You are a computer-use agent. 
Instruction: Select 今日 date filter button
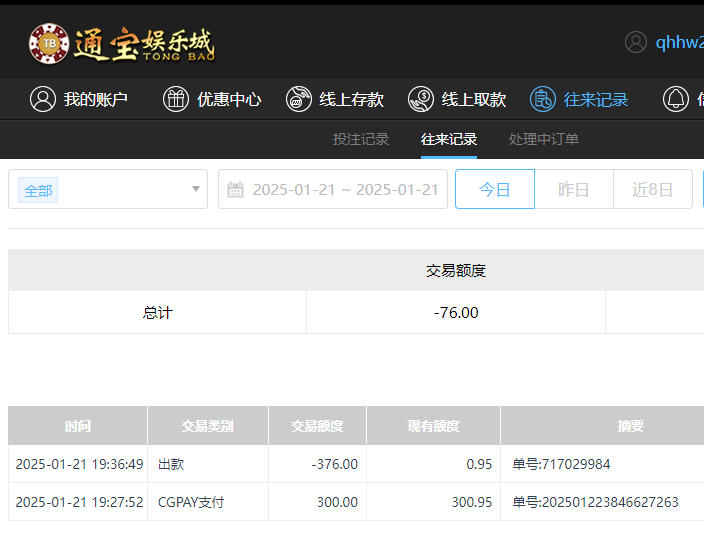coord(495,189)
